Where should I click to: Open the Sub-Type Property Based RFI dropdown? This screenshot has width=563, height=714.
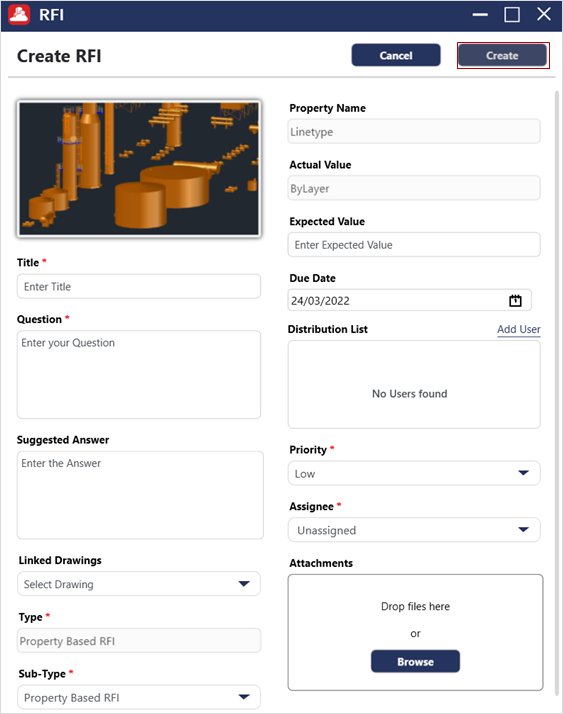click(139, 697)
